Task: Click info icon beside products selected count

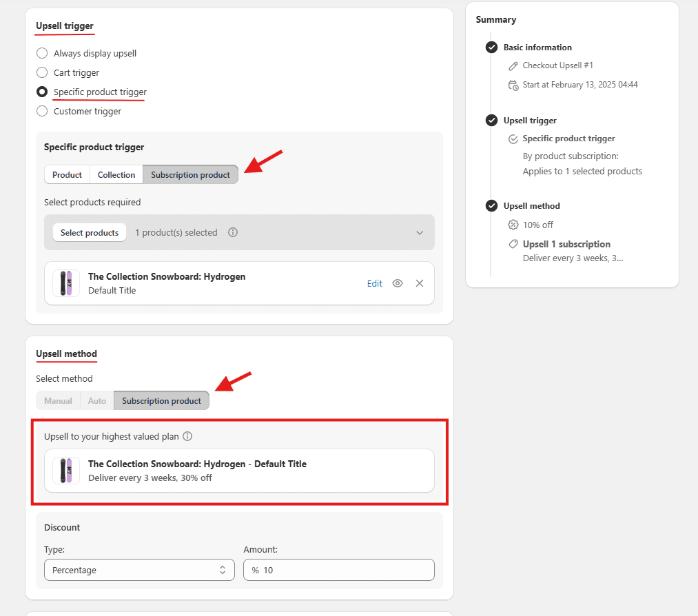Action: [233, 232]
